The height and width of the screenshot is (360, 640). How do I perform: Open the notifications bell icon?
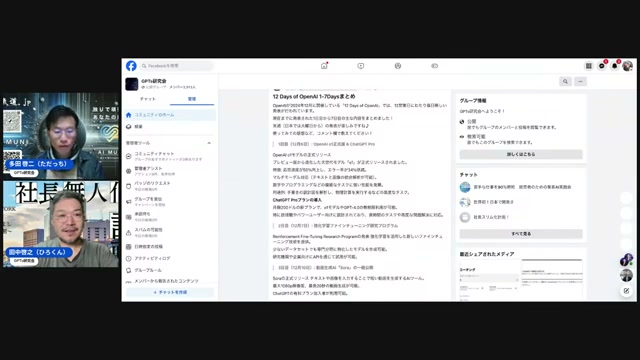615,66
